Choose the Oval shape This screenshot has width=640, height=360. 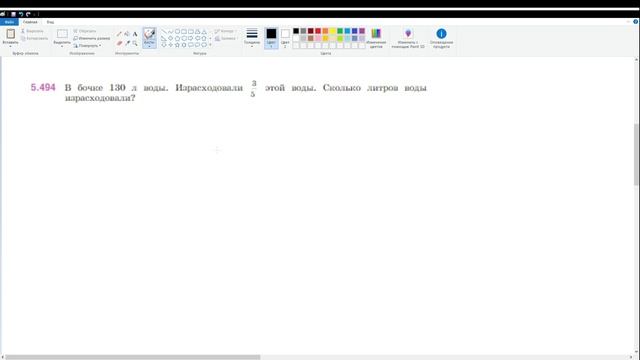coord(177,31)
